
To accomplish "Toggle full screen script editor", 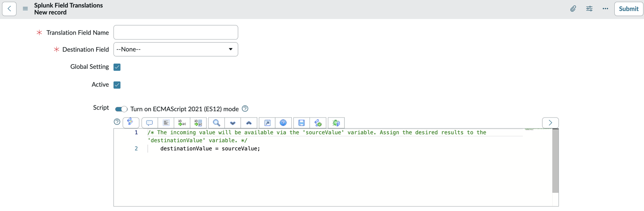I will pos(267,123).
